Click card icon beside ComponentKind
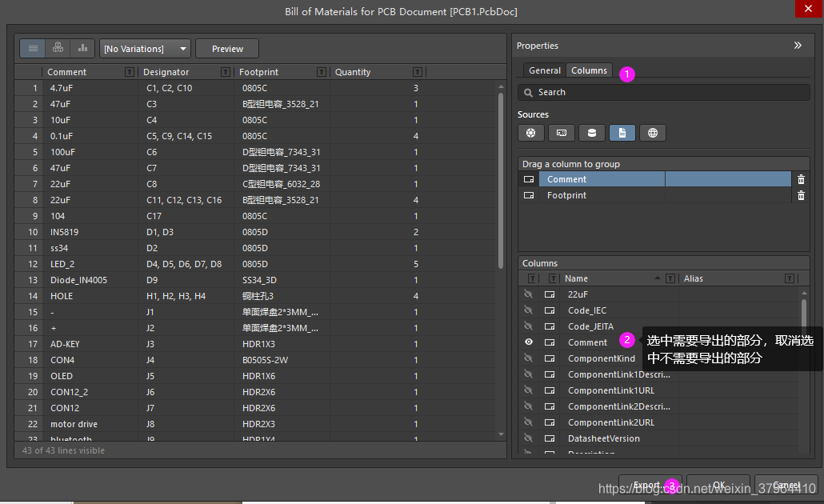Image resolution: width=824 pixels, height=504 pixels. point(550,358)
